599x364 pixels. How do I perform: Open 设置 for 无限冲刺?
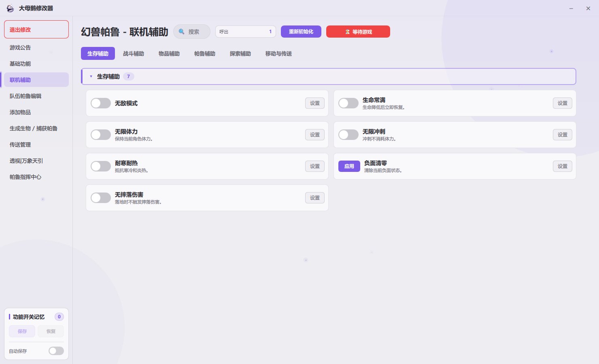(563, 135)
